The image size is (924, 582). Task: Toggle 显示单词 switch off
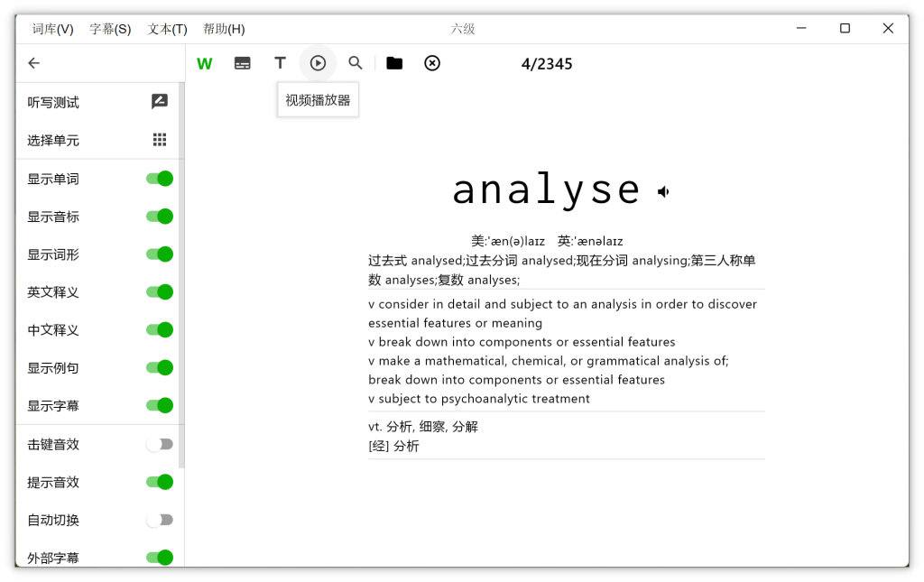click(160, 179)
